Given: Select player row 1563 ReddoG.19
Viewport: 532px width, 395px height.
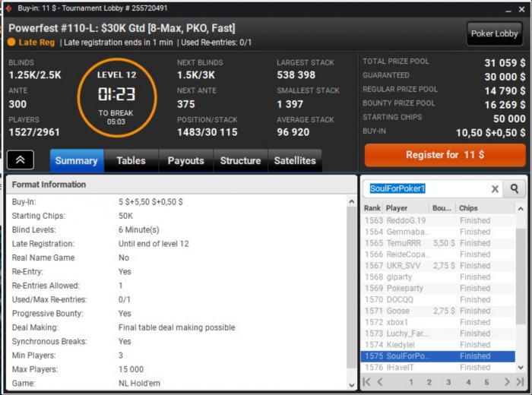Looking at the screenshot, I should [439, 221].
